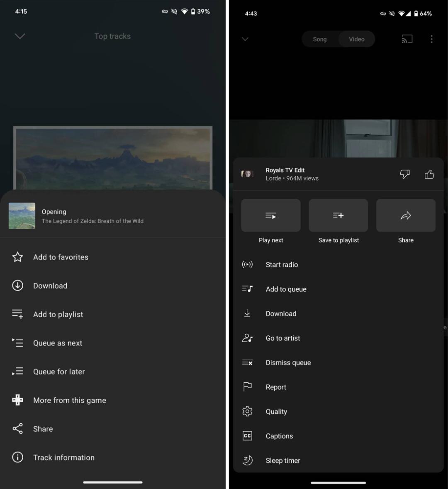
Task: Tap the Play next button
Action: [x=271, y=215]
